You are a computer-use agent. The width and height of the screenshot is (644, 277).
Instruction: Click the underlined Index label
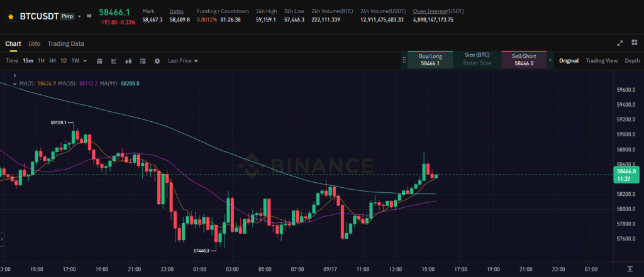click(177, 11)
